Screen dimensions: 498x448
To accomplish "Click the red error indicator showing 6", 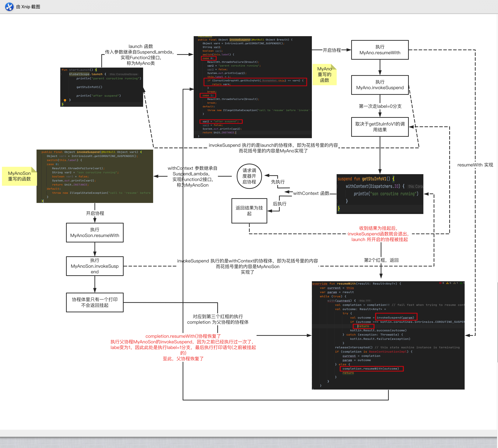I will pos(442,283).
